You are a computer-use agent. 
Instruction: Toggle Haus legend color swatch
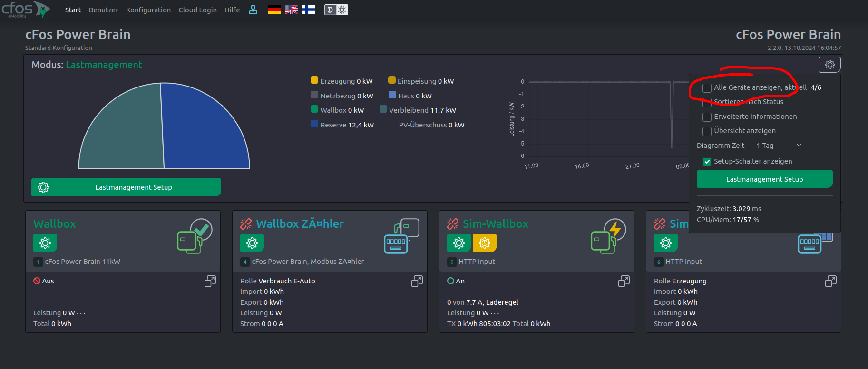coord(392,95)
